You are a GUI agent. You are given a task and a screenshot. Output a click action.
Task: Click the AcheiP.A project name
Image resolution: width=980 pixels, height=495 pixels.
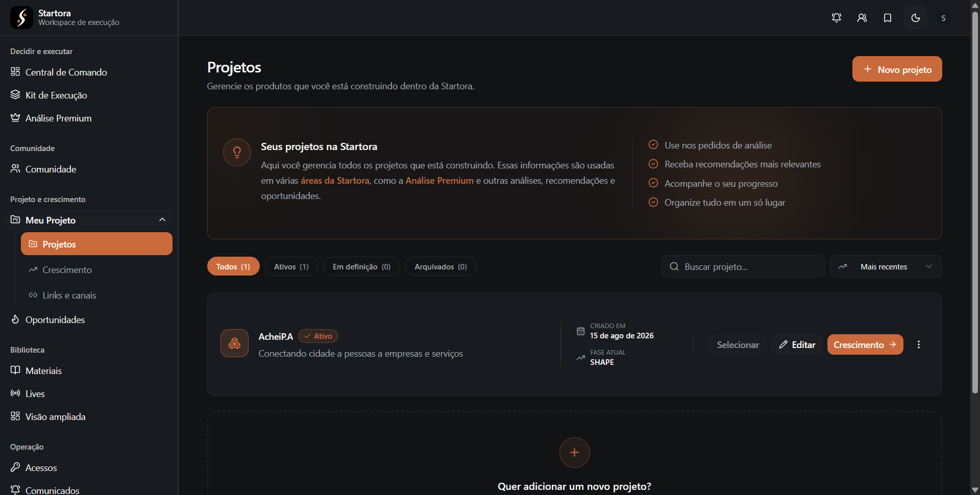pyautogui.click(x=276, y=336)
